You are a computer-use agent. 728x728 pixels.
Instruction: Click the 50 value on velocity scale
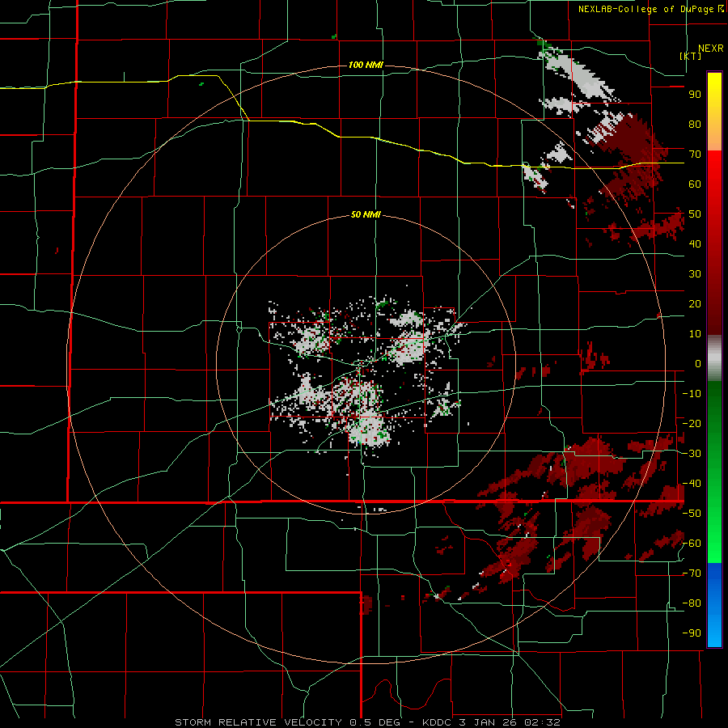(x=695, y=214)
